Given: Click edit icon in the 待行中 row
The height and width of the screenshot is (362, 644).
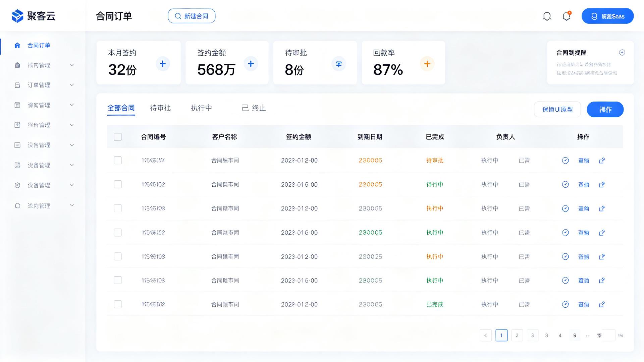Looking at the screenshot, I should (602, 184).
